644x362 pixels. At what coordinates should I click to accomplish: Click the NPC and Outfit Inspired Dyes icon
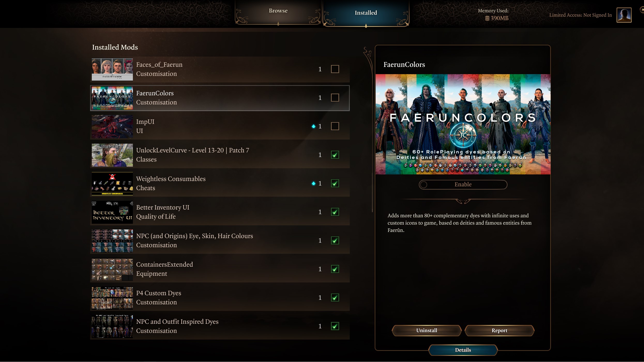coord(112,326)
